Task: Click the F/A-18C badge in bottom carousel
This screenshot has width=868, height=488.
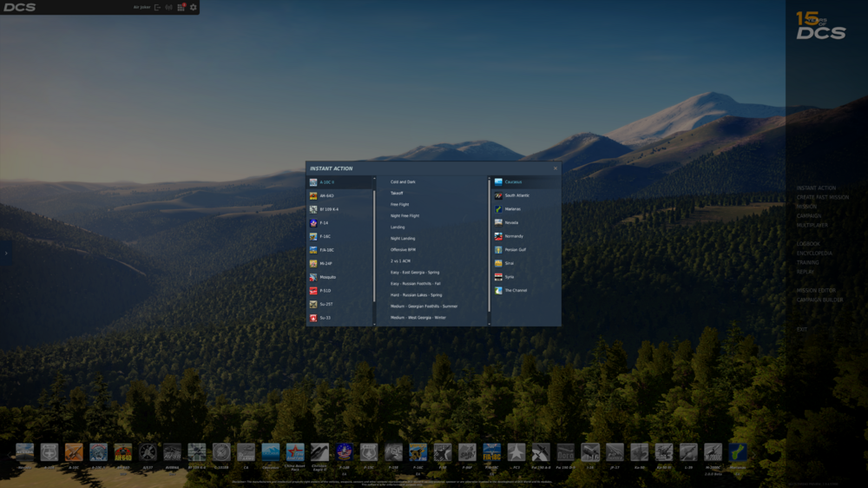Action: [491, 452]
